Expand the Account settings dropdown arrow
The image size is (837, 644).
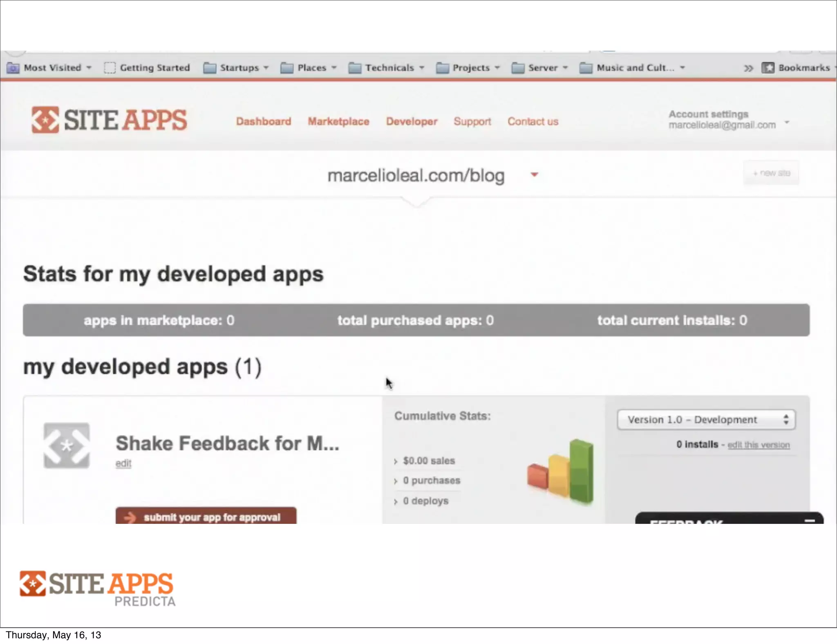click(787, 122)
